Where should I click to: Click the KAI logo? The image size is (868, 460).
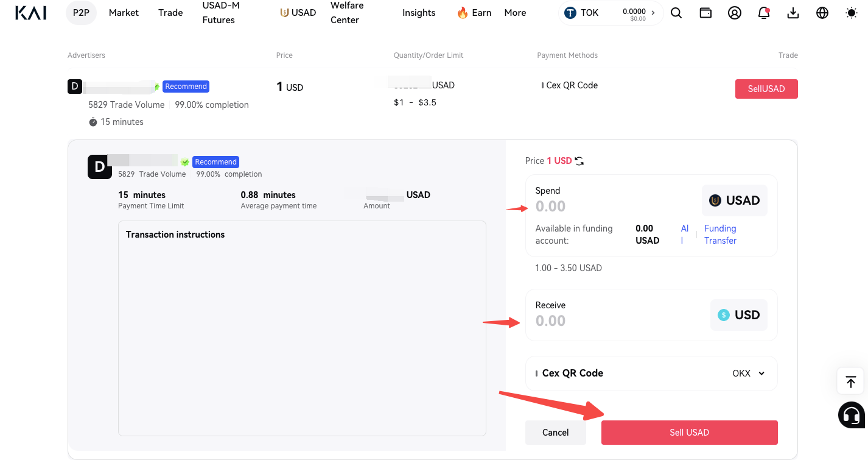click(30, 12)
